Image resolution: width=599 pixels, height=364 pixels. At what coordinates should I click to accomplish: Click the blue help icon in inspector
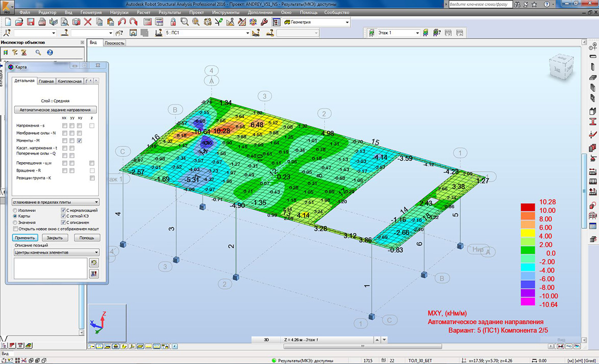tap(49, 53)
